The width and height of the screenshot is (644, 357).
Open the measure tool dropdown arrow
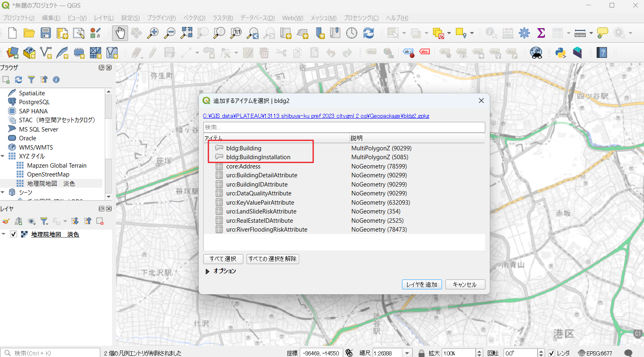pyautogui.click(x=591, y=33)
